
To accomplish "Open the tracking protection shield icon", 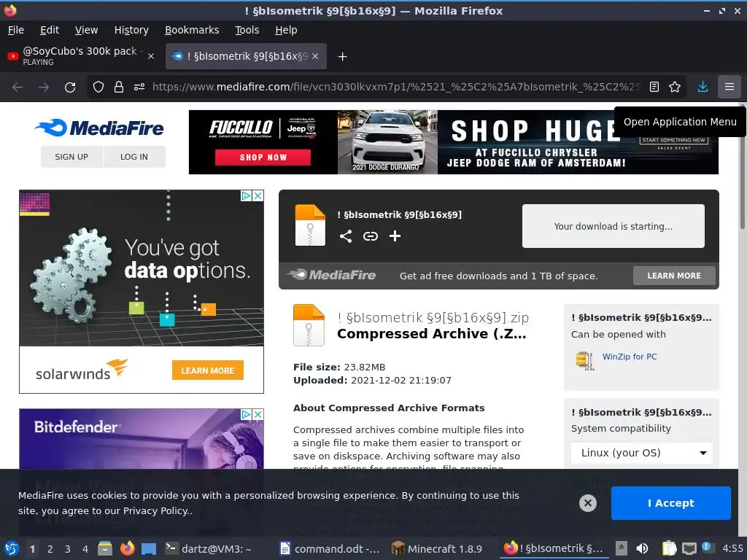I will (98, 87).
